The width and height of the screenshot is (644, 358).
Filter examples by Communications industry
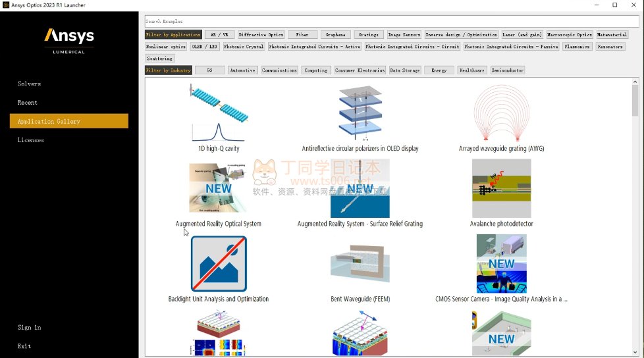pos(279,70)
